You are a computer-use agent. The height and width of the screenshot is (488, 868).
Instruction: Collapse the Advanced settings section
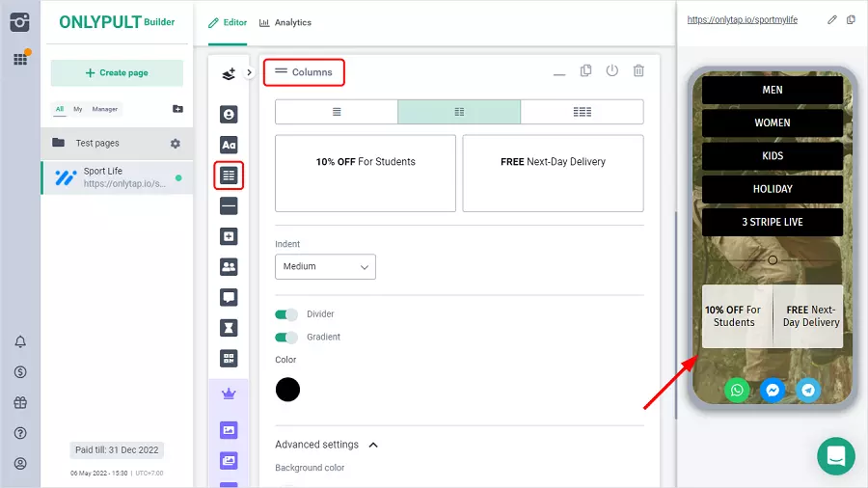point(374,445)
